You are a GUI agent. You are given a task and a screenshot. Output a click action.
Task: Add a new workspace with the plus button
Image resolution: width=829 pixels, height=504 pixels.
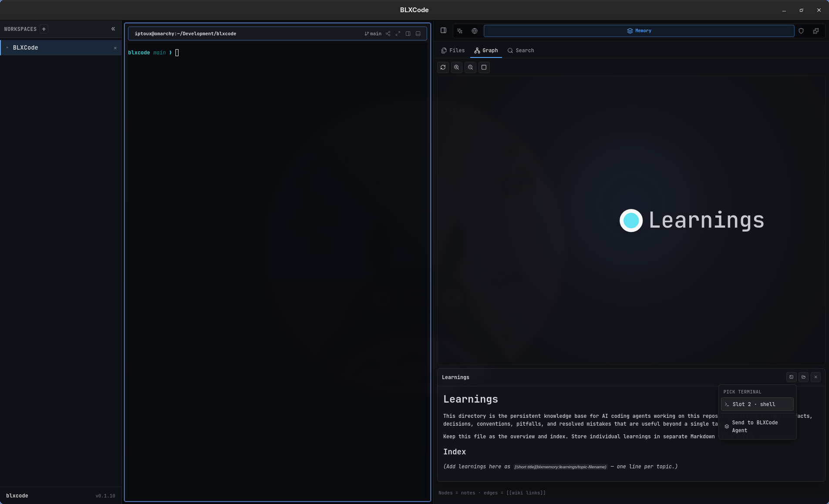point(44,29)
